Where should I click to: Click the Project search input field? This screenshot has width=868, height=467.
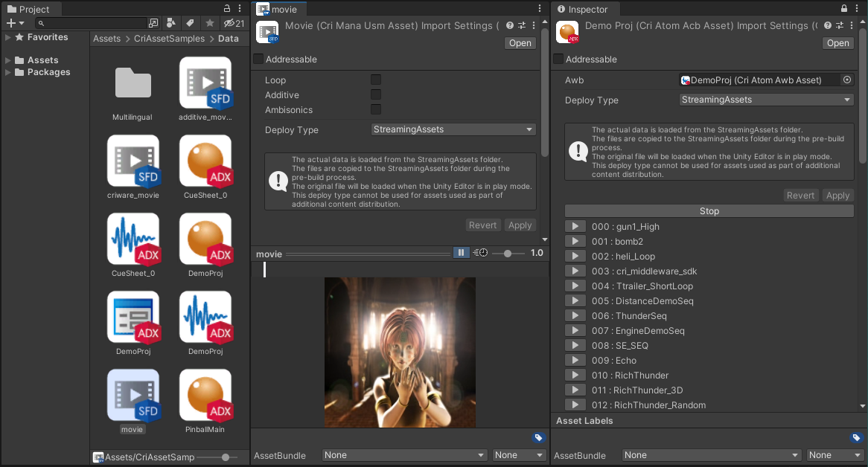click(x=92, y=23)
